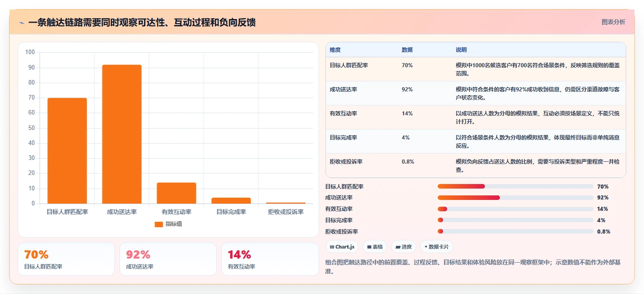Click the 50 y-axis tick label
The image size is (644, 294).
point(31,128)
